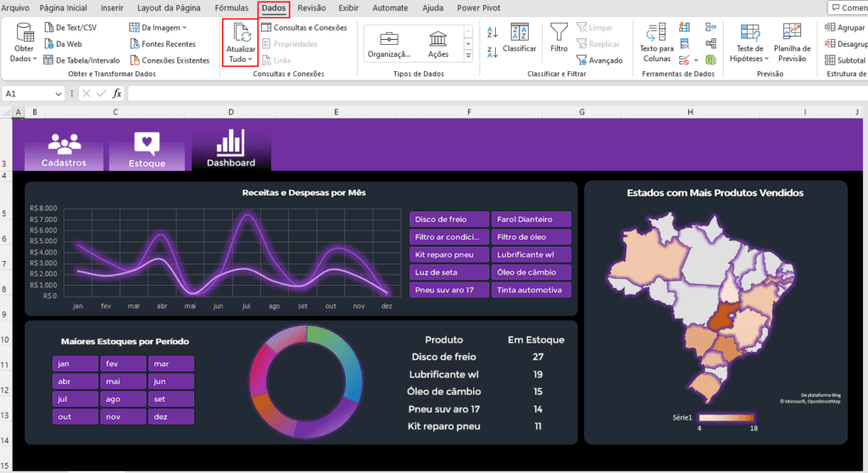This screenshot has height=473, width=868.
Task: Click the Kit reparo pneu stock value 11
Action: coord(537,426)
